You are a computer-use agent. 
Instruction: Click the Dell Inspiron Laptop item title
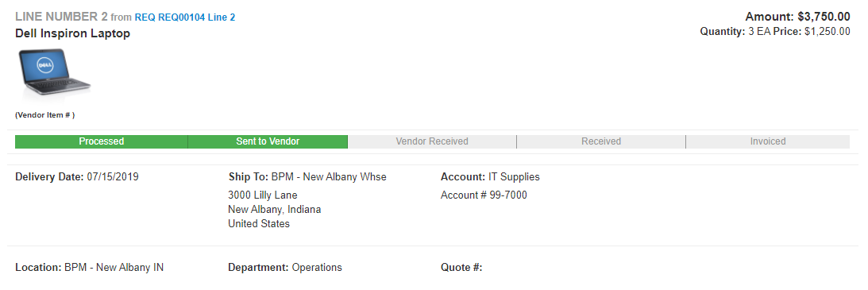(72, 33)
